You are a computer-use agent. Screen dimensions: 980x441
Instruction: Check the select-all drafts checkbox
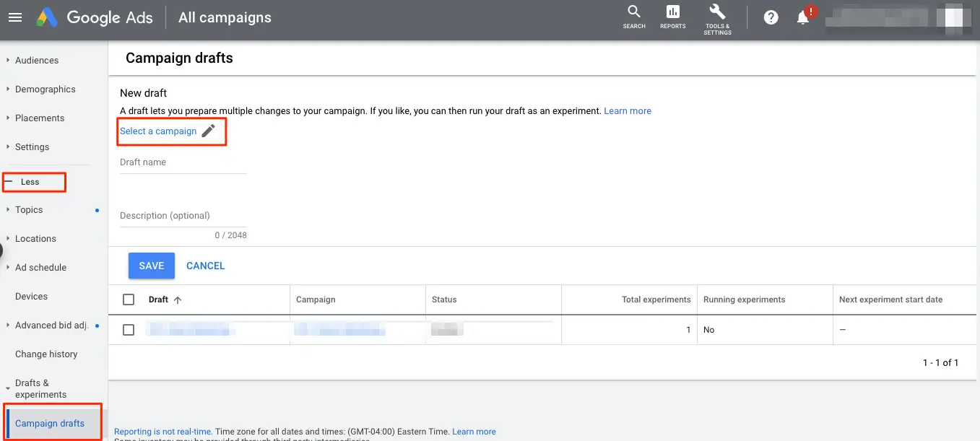[x=130, y=300]
